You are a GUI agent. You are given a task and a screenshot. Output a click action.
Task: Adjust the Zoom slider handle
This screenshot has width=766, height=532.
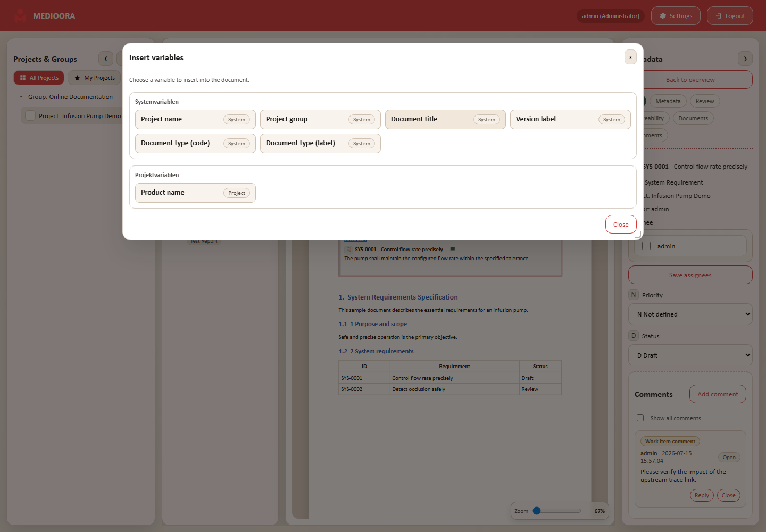[537, 511]
